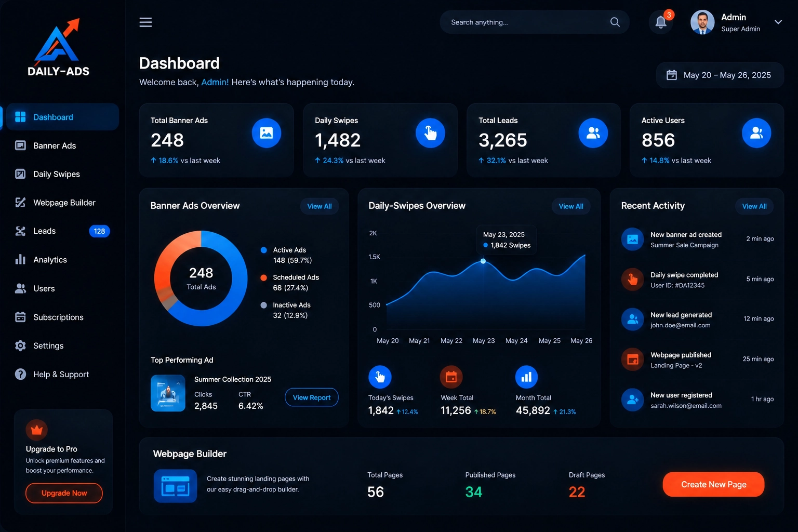Click the Summer Collection 2025 ad thumbnail
This screenshot has width=798, height=532.
click(168, 393)
